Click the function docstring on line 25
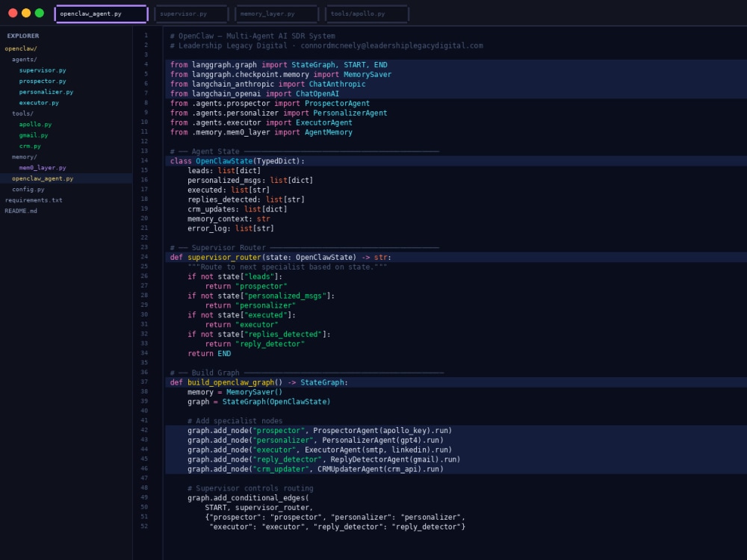The image size is (747, 560). pos(288,267)
